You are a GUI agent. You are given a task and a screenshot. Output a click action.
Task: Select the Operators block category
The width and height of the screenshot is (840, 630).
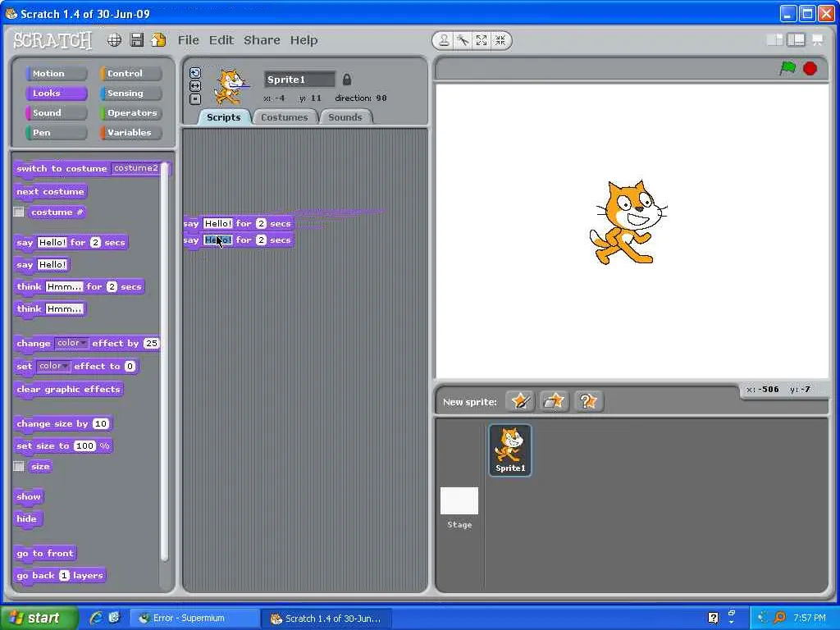(130, 113)
